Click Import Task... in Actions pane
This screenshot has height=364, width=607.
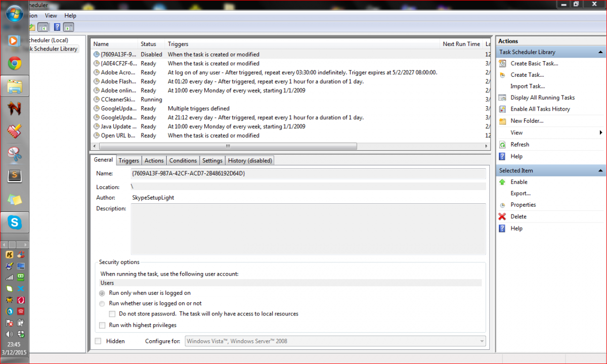click(528, 86)
